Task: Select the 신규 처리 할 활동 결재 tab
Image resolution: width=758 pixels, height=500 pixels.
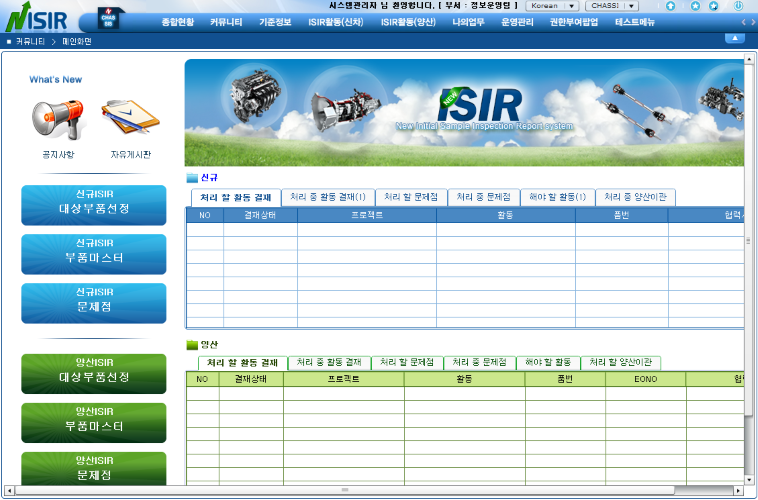Action: tap(236, 197)
